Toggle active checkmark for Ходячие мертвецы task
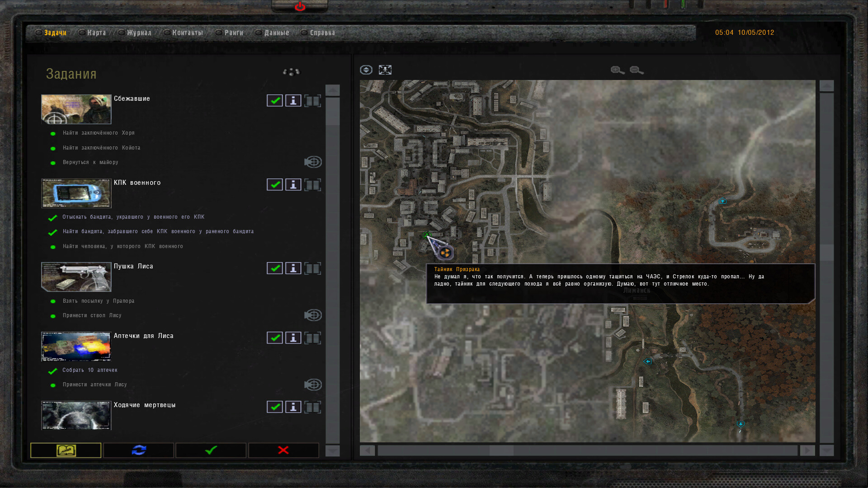 (274, 407)
